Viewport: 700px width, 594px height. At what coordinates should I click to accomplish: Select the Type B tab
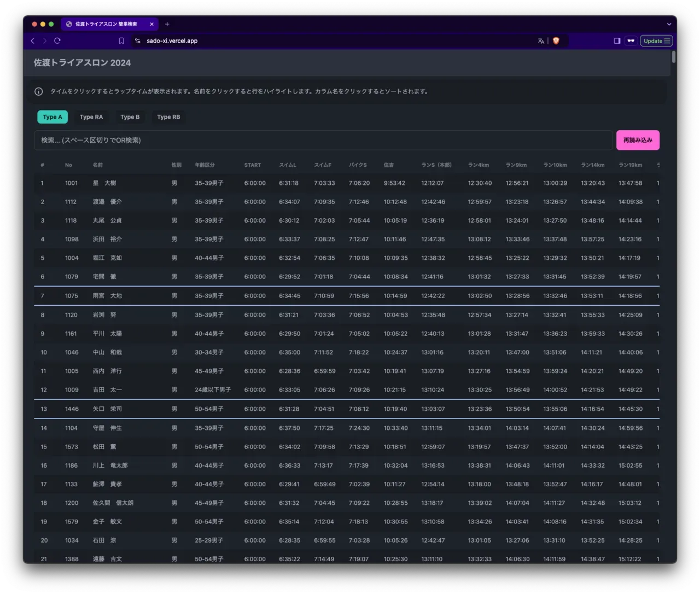pyautogui.click(x=130, y=117)
